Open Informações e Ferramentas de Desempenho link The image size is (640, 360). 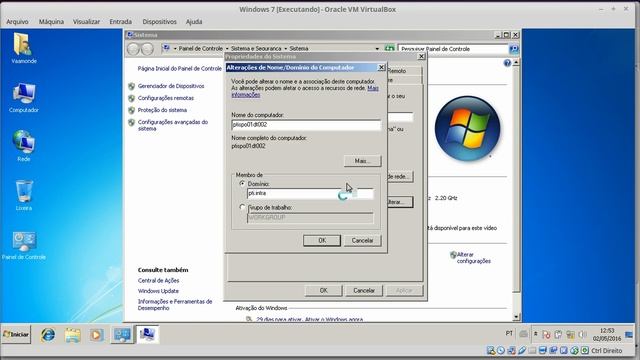175,305
